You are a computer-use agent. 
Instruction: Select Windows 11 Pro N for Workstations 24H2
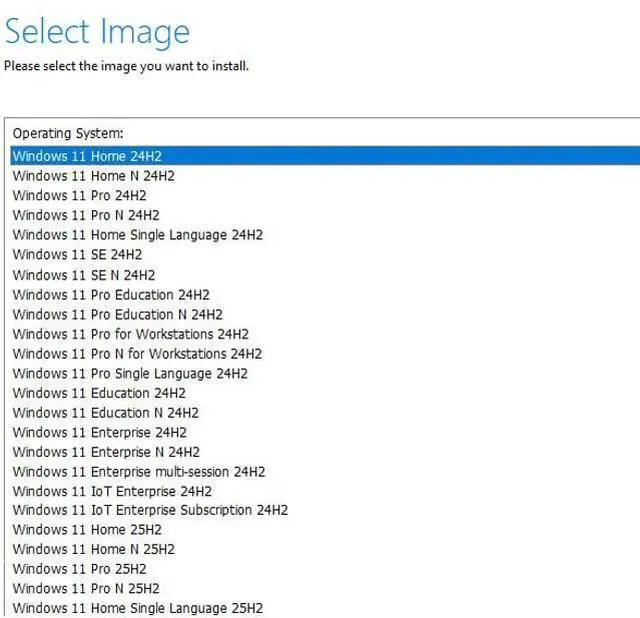point(137,354)
